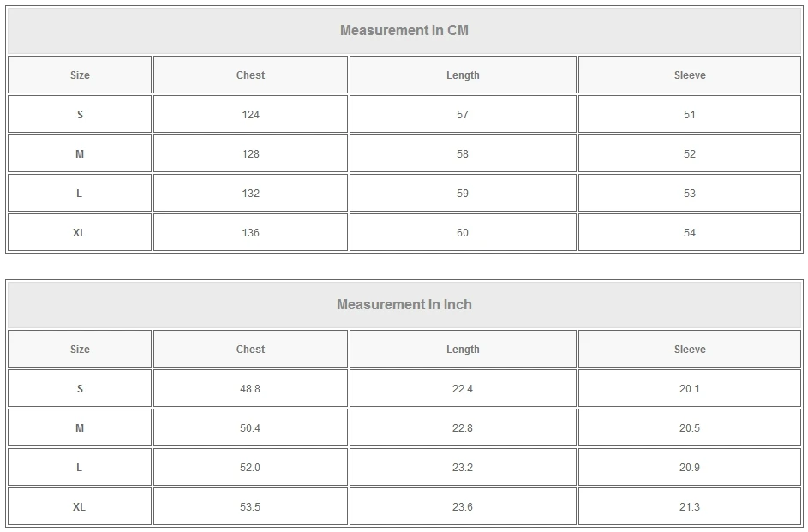Select the Chest header in CM table
Viewport: 808px width, 532px height.
[x=250, y=75]
